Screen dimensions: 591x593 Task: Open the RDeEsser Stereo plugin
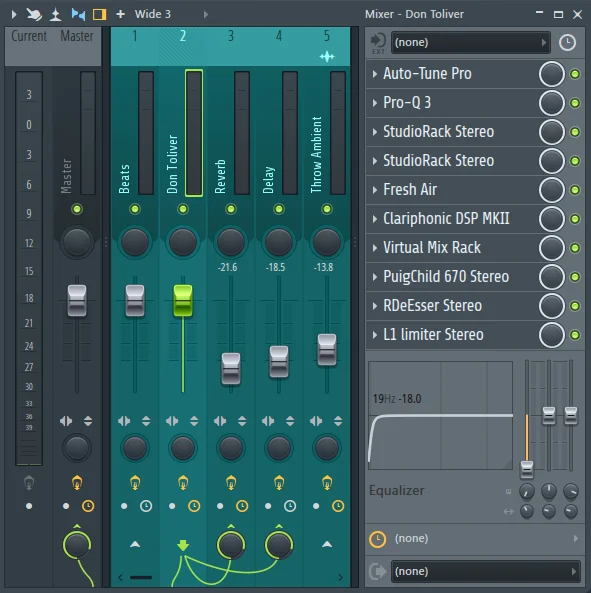[x=432, y=306]
